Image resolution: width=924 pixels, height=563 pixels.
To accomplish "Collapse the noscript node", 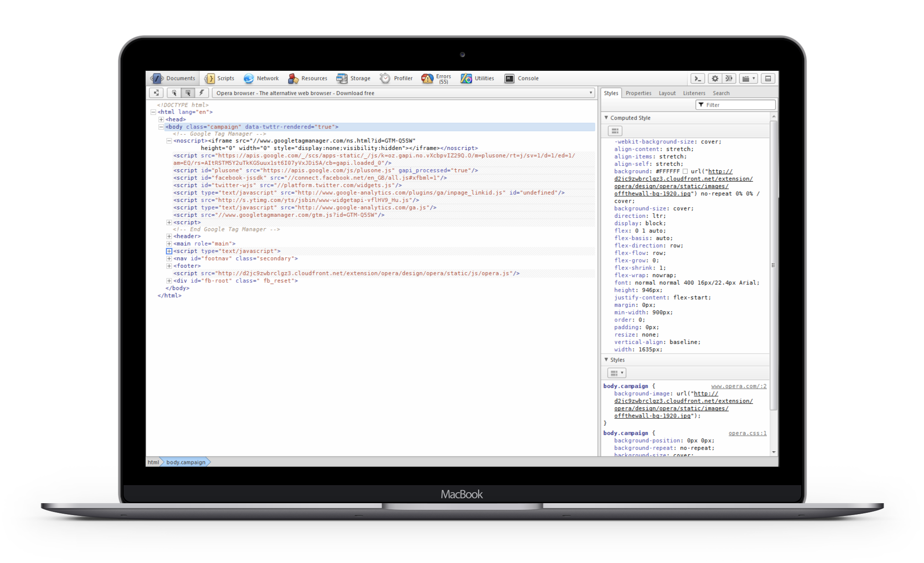I will coord(169,141).
